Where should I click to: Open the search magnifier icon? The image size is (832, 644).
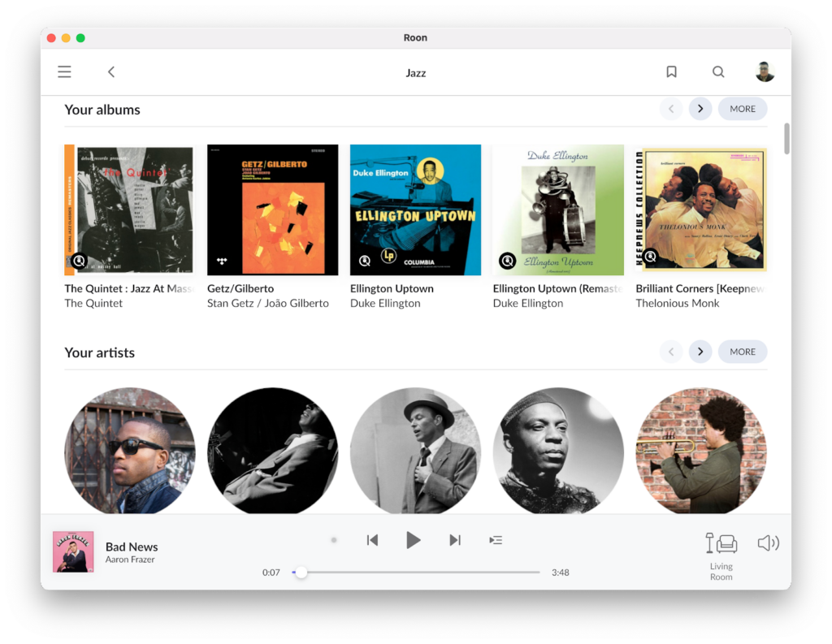tap(718, 71)
